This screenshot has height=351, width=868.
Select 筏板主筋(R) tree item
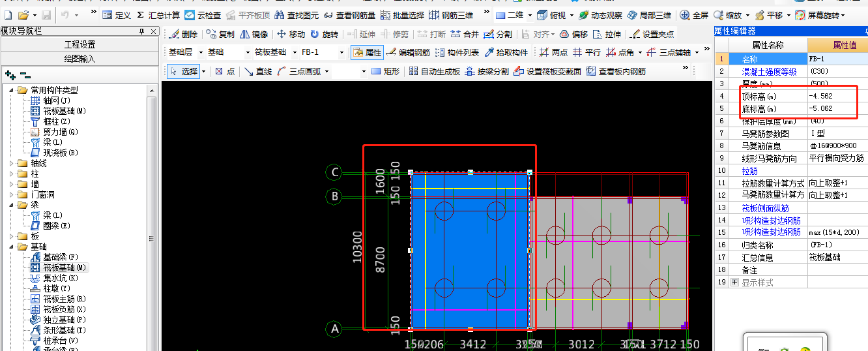pos(58,299)
